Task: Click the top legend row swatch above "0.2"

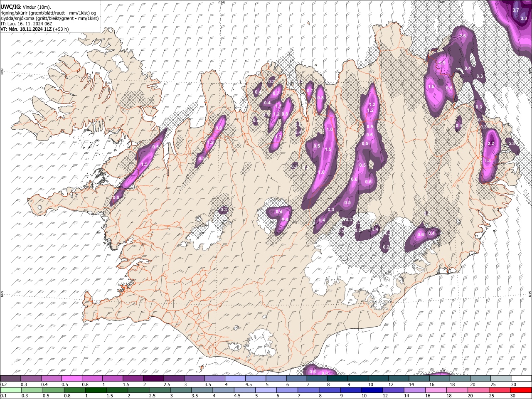Action: 10,379
